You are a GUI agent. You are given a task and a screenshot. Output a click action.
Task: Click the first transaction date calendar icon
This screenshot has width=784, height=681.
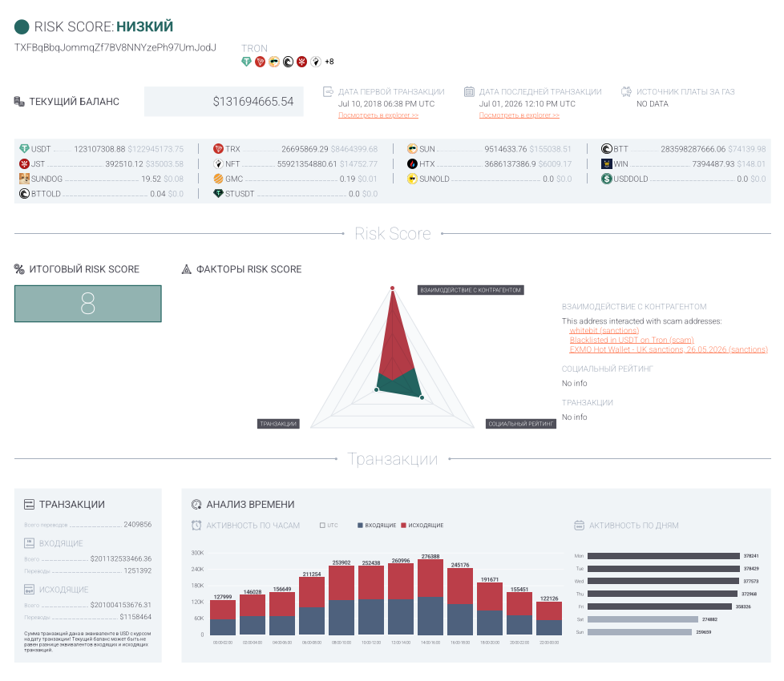coord(328,91)
